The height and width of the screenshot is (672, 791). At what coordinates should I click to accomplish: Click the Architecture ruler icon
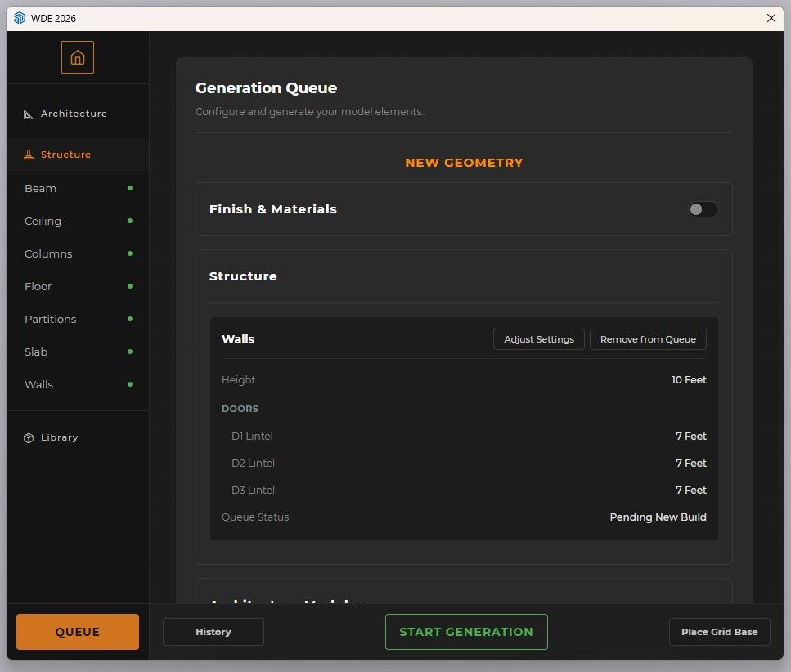tap(29, 114)
